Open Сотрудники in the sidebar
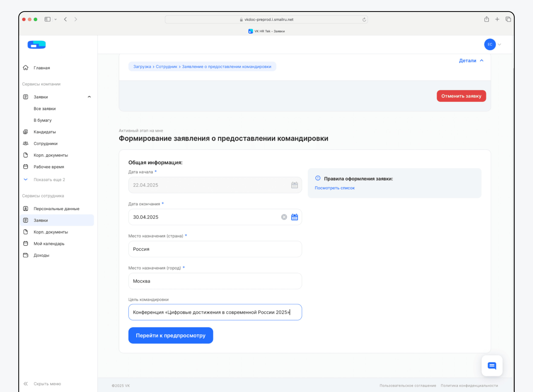 [45, 144]
